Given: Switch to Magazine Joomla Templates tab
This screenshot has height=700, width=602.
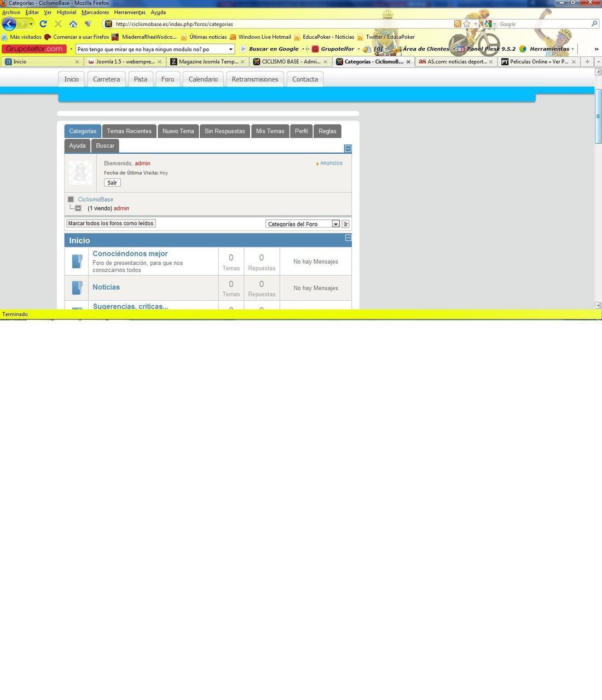Looking at the screenshot, I should pyautogui.click(x=207, y=62).
